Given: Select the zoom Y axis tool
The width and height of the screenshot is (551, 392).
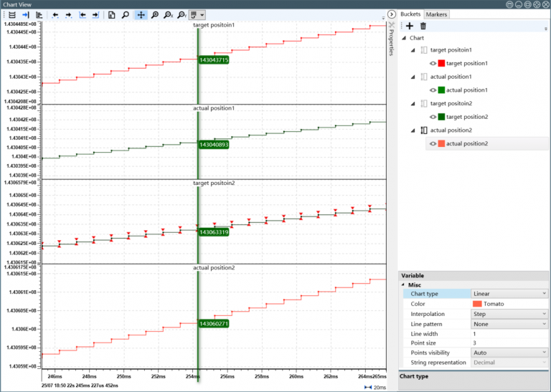Looking at the screenshot, I should 182,14.
